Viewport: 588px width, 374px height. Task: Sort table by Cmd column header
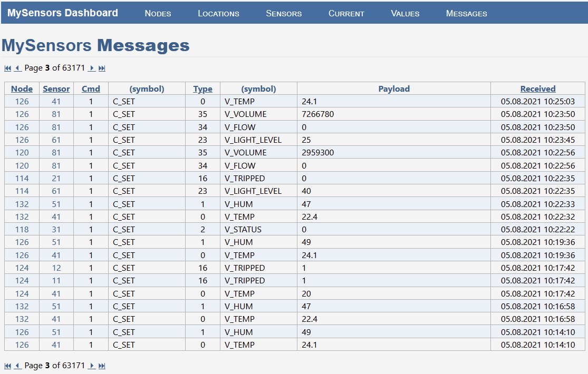pos(91,89)
